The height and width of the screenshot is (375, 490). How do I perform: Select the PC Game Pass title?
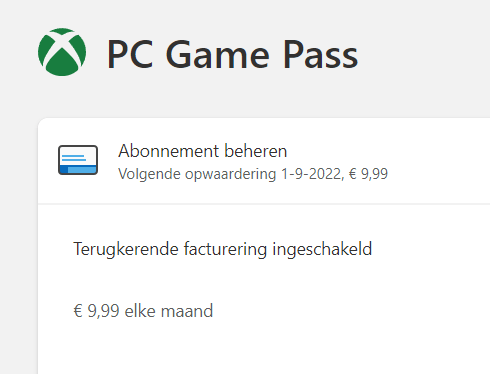pos(232,54)
